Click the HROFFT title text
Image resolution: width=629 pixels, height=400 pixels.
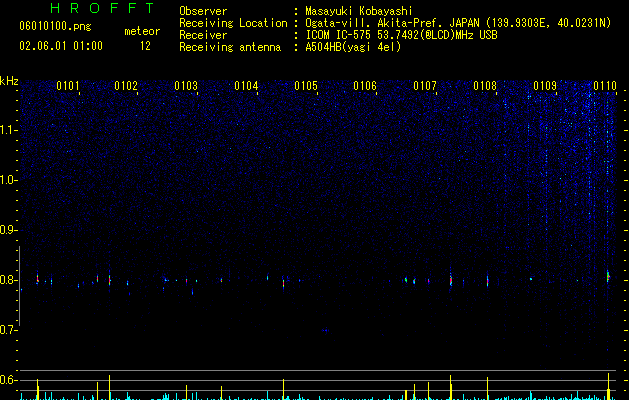click(103, 8)
